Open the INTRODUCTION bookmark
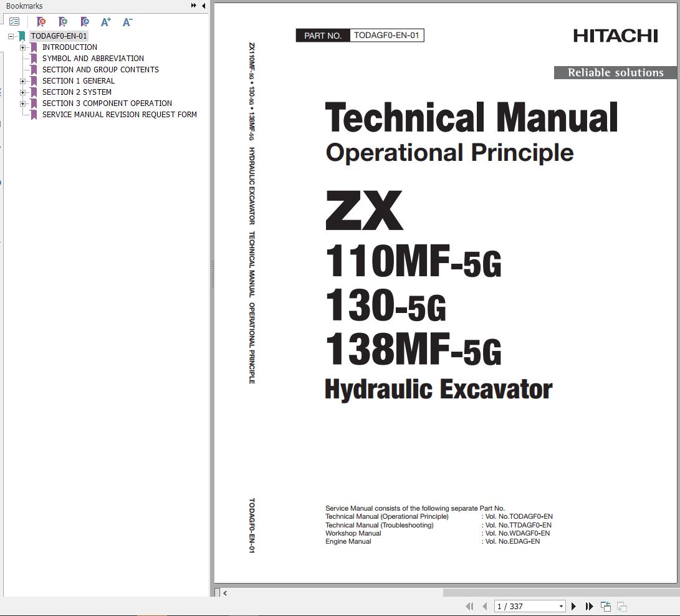Image resolution: width=680 pixels, height=616 pixels. pyautogui.click(x=69, y=47)
